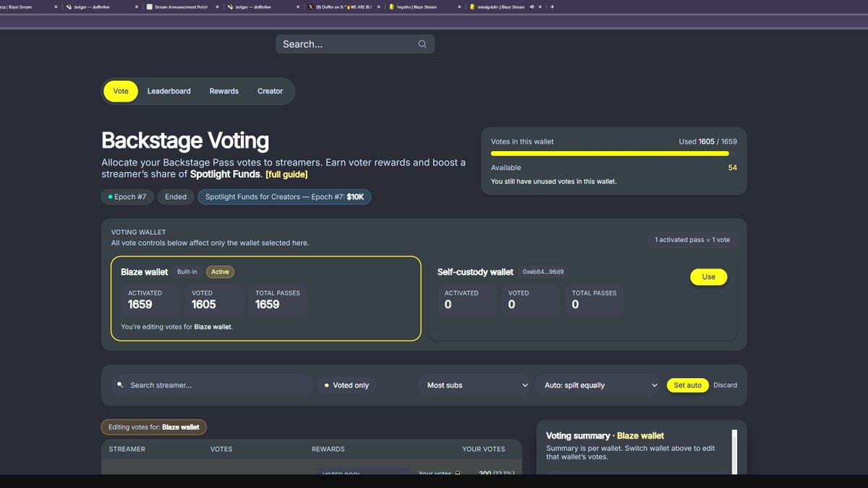Viewport: 868px width, 488px height.
Task: Click Use on the Self-custody wallet
Action: pos(708,276)
